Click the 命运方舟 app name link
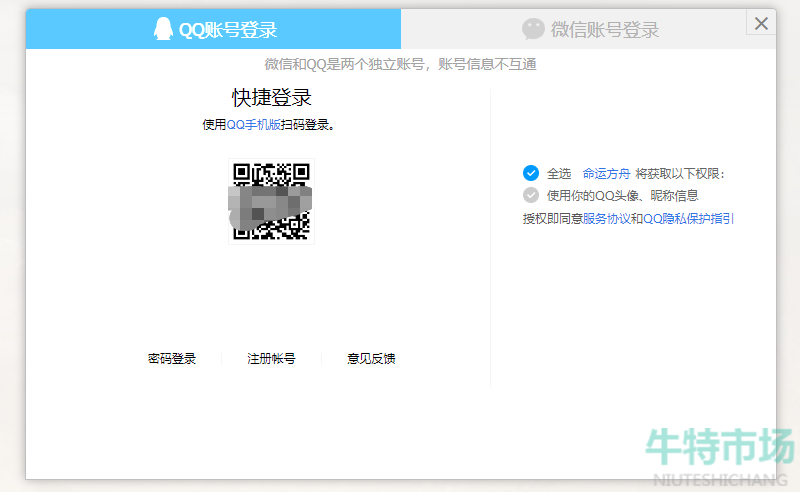Viewport: 800px width, 492px height. point(606,173)
